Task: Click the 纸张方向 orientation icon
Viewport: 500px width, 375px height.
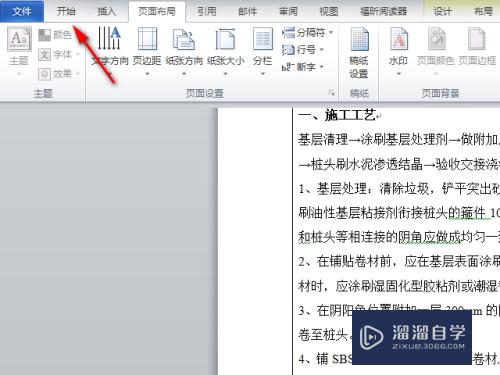Action: click(x=184, y=39)
